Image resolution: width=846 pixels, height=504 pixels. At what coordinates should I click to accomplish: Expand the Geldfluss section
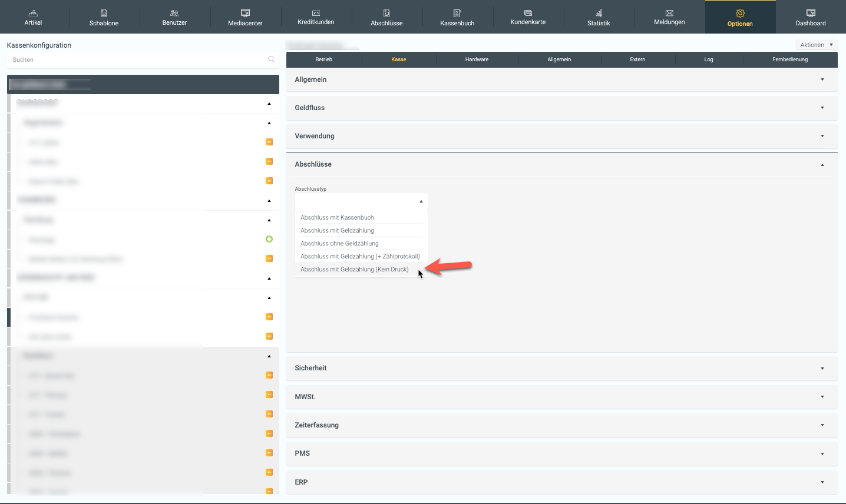pyautogui.click(x=561, y=108)
